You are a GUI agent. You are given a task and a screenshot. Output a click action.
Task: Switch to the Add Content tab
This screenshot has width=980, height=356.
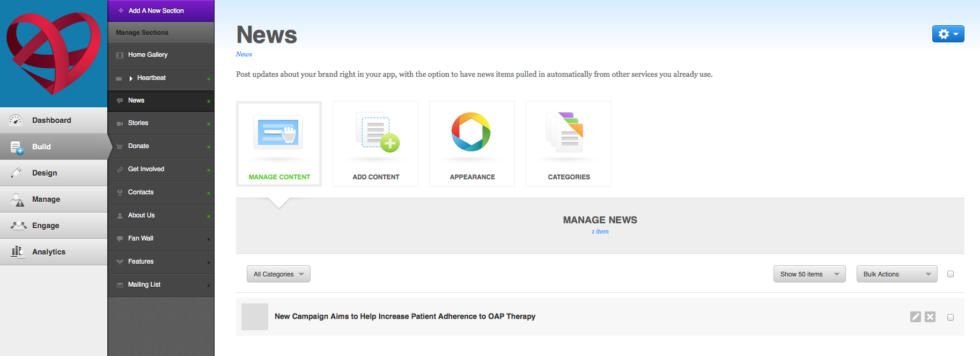click(375, 144)
